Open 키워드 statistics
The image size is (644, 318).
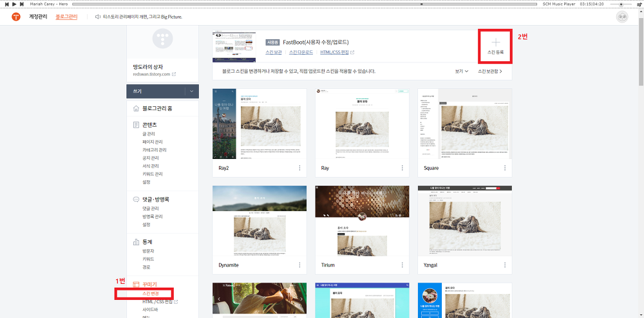[147, 259]
